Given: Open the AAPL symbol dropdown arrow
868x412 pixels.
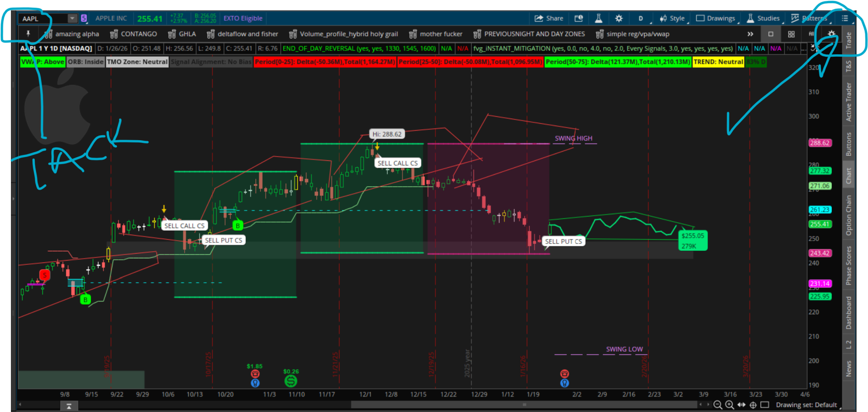Looking at the screenshot, I should click(x=72, y=18).
